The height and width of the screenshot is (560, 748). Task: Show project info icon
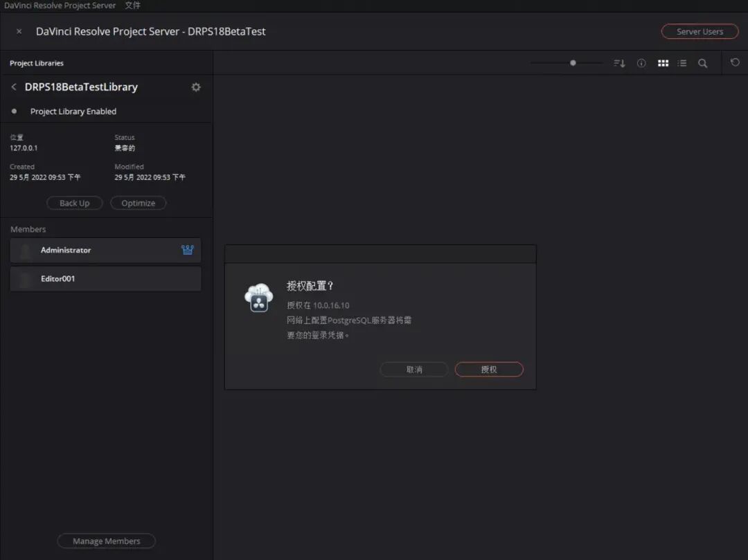641,63
